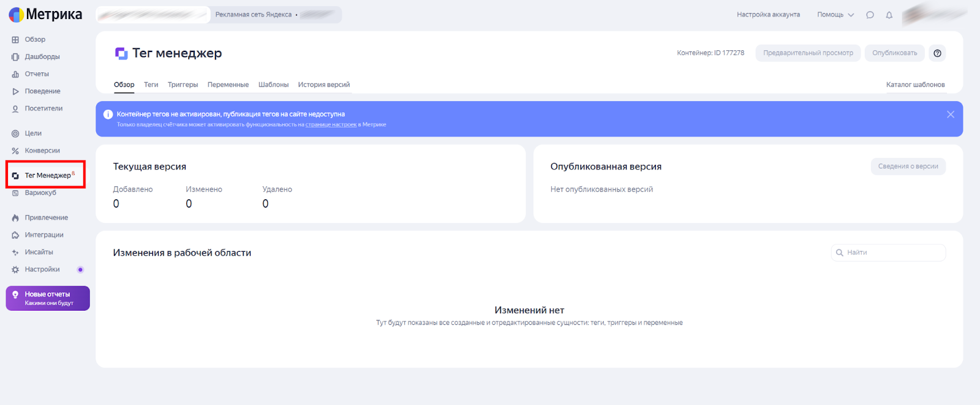Click the search magnifier icon
The height and width of the screenshot is (405, 980).
(x=840, y=252)
